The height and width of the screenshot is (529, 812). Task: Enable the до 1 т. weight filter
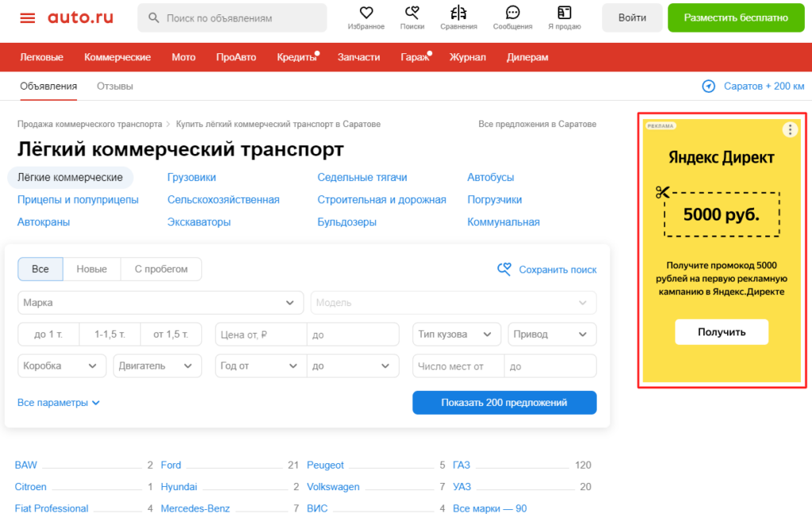coord(48,334)
